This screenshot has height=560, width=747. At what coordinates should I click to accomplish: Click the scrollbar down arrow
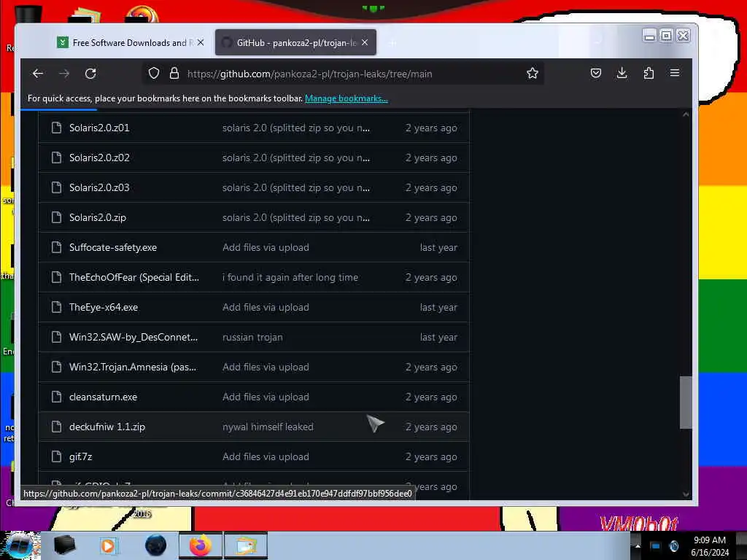[x=686, y=494]
